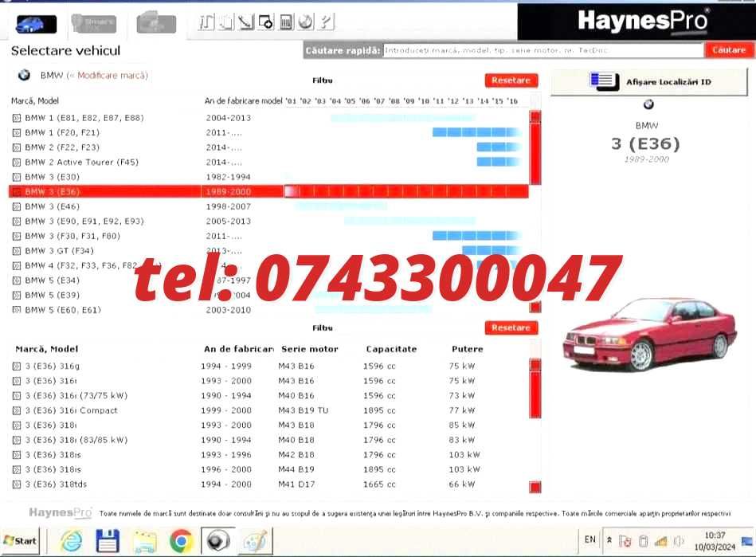
Task: Select the 3 (E36) 318i 85 kW row
Action: pyautogui.click(x=268, y=426)
